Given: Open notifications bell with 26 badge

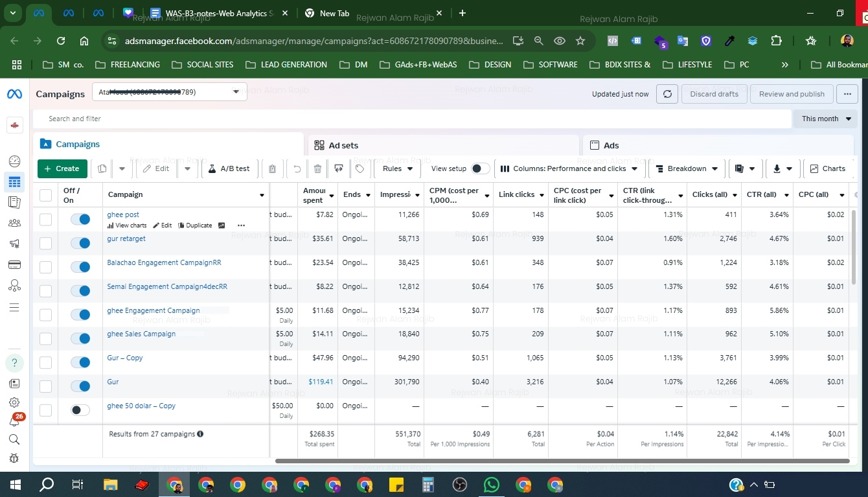Looking at the screenshot, I should click(14, 421).
